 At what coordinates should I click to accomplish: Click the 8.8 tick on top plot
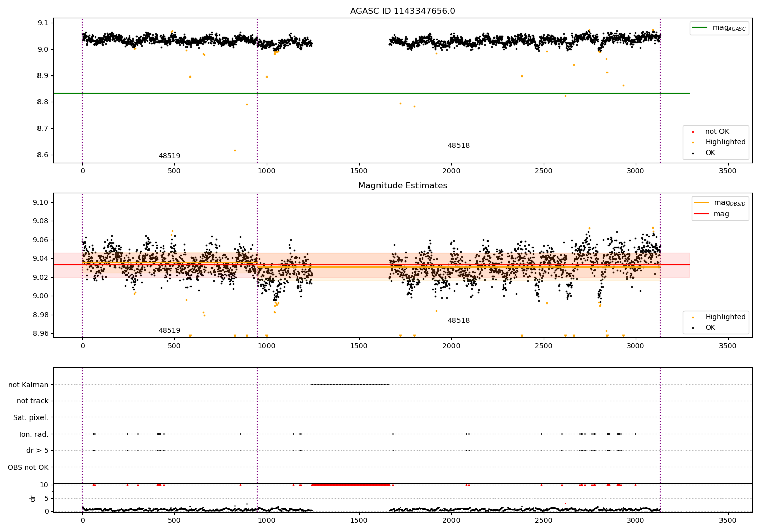click(43, 102)
